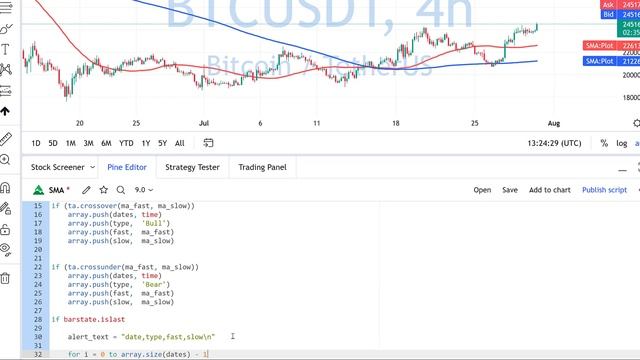This screenshot has width=640, height=360.
Task: Set range to 6M
Action: click(x=106, y=143)
